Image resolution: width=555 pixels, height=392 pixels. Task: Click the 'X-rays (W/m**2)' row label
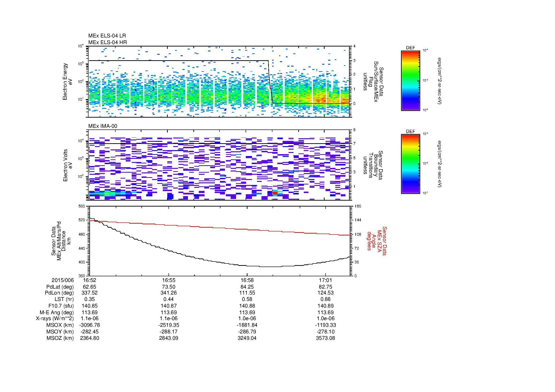[55, 318]
